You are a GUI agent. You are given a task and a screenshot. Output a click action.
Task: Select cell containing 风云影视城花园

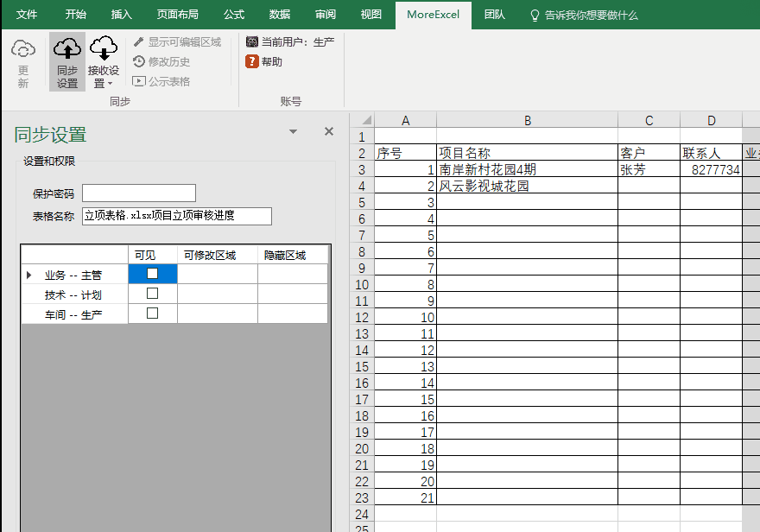pos(527,186)
